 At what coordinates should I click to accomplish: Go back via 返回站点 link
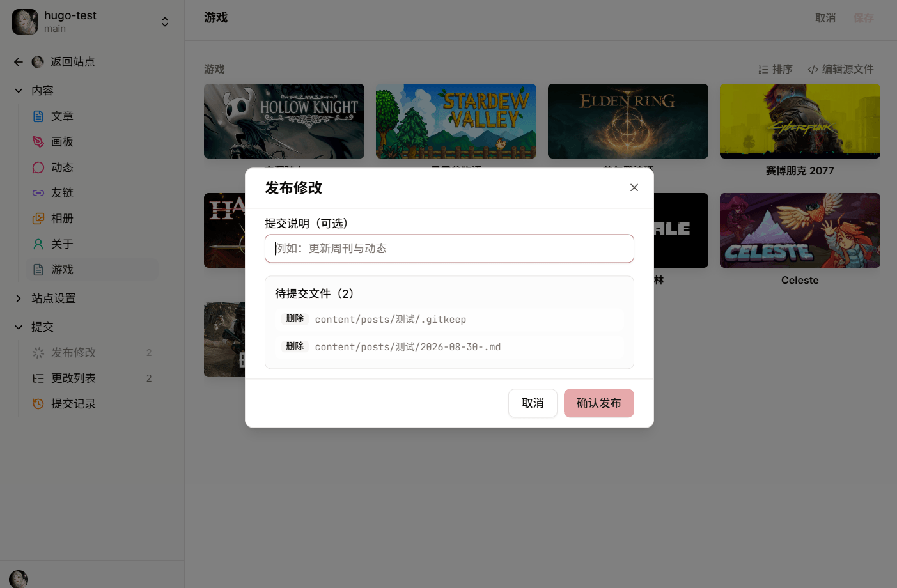tap(72, 62)
